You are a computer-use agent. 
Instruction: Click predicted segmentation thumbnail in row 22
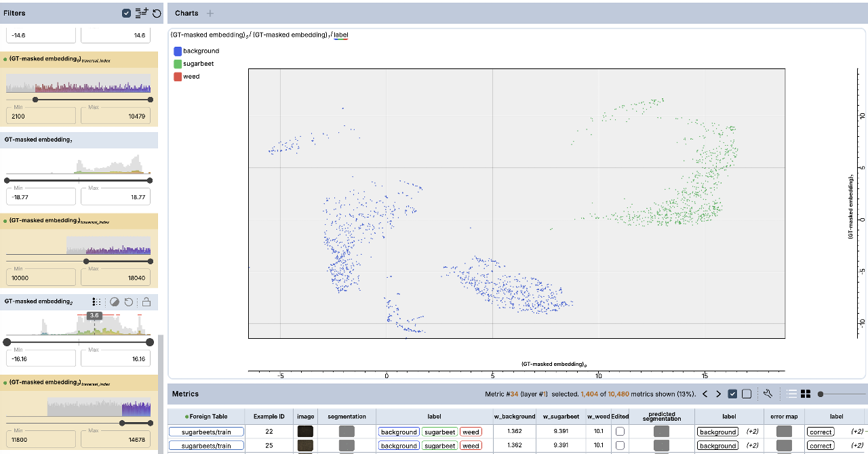(x=662, y=432)
